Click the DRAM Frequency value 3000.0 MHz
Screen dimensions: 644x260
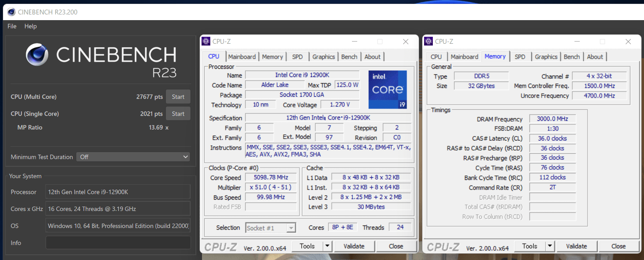click(x=553, y=119)
